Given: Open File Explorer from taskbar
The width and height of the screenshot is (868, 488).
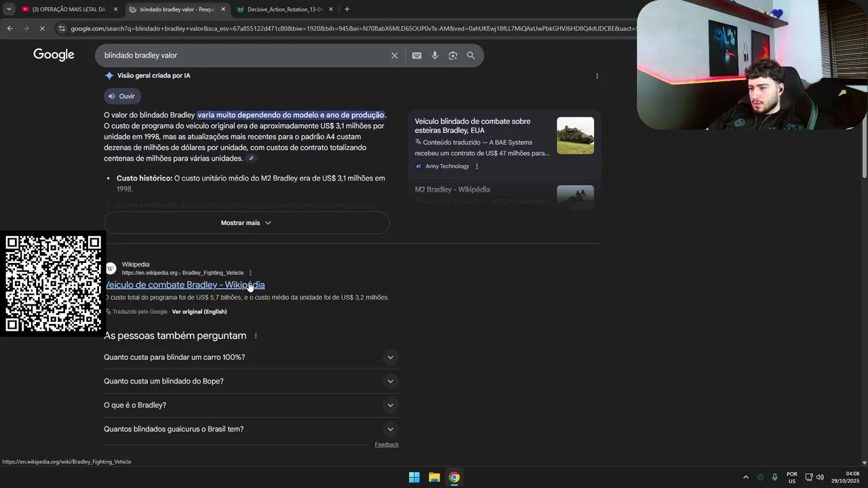Looking at the screenshot, I should pyautogui.click(x=434, y=477).
